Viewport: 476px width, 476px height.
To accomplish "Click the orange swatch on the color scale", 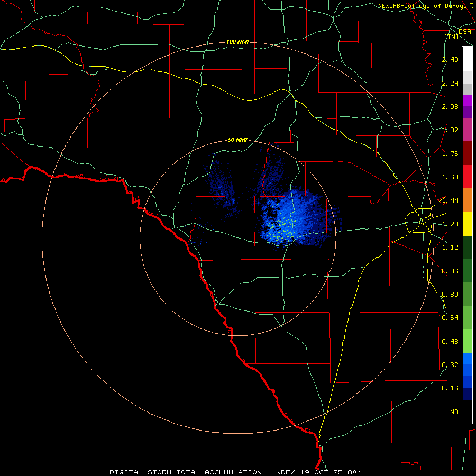I will coord(467,200).
